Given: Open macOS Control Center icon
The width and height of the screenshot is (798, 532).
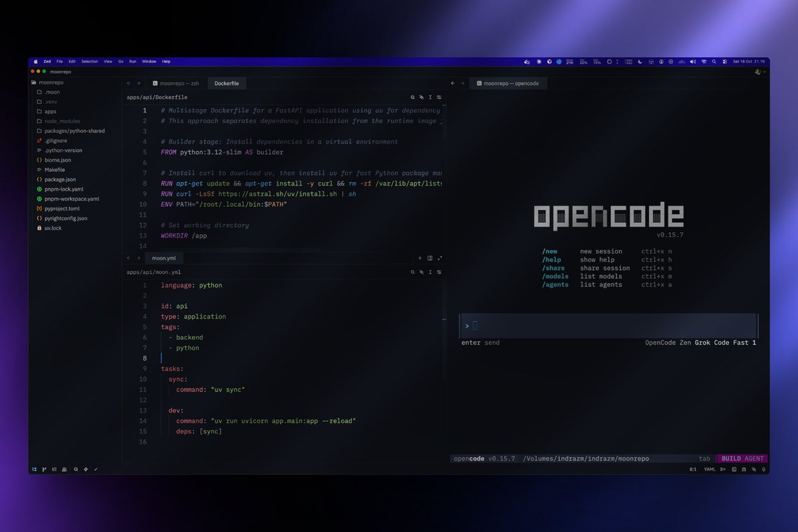Looking at the screenshot, I should [725, 61].
